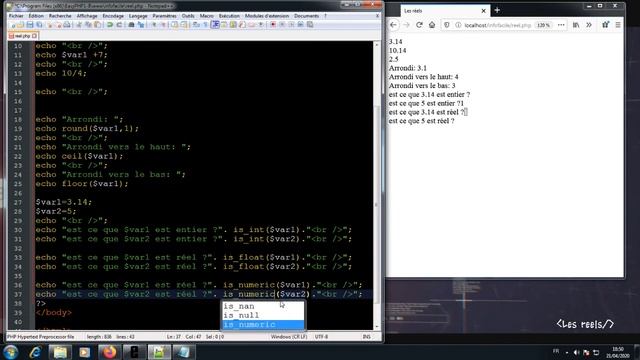The width and height of the screenshot is (640, 360).
Task: Open Windows Start button
Action: coord(11,352)
